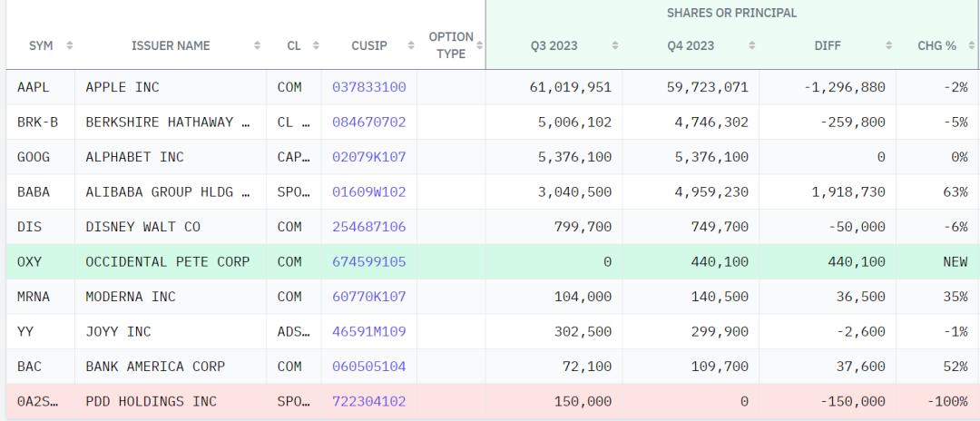Click sort arrows beside CL header

[316, 45]
